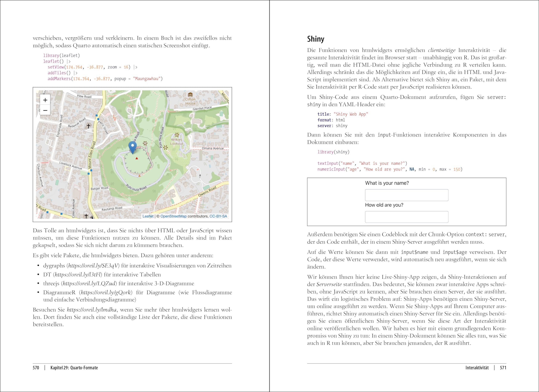The image size is (539, 392).
Task: Follow the threejs link oreil.ly/LQZud
Action: coord(89,283)
